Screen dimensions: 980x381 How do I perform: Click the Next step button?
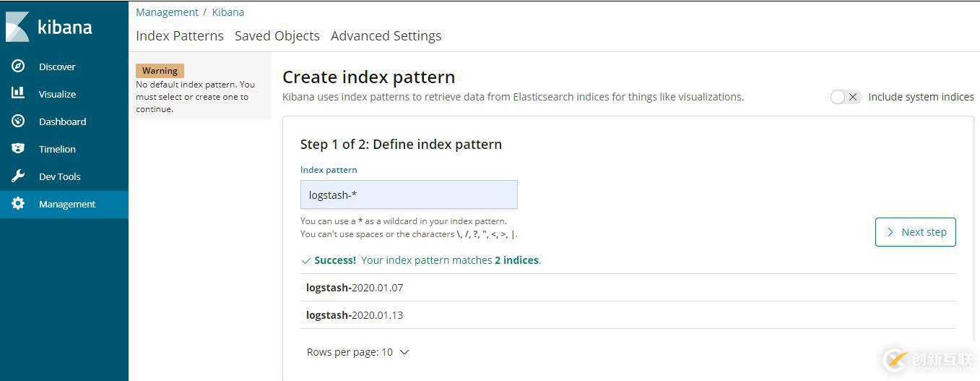pos(916,232)
